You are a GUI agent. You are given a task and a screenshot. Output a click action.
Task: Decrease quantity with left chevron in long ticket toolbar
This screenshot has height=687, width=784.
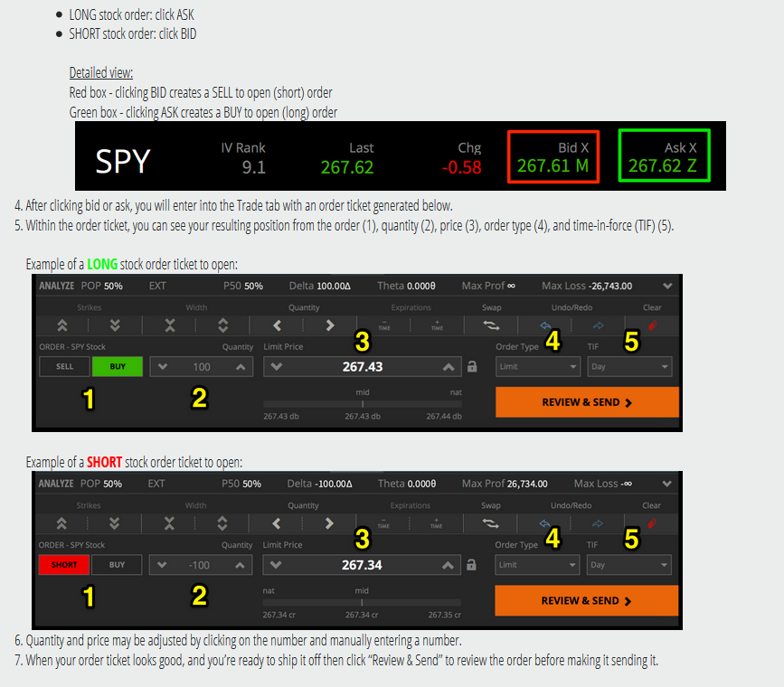click(277, 326)
